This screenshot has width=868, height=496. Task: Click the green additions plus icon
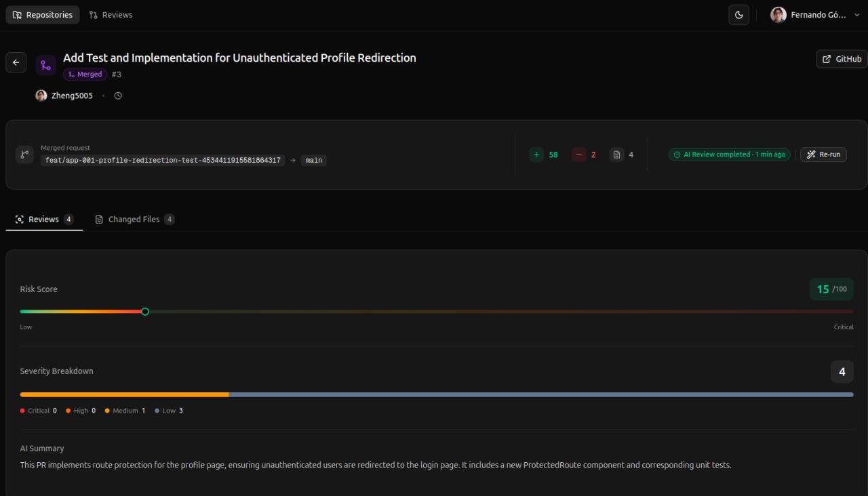(x=536, y=154)
